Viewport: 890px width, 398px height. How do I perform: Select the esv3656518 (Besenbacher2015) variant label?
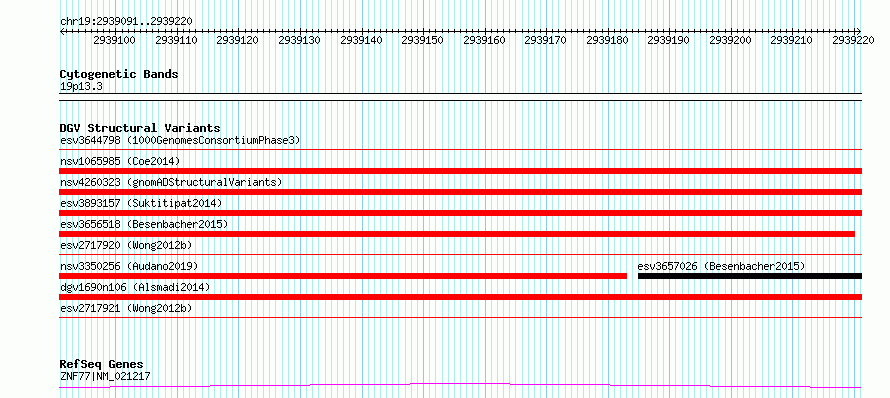click(x=144, y=224)
